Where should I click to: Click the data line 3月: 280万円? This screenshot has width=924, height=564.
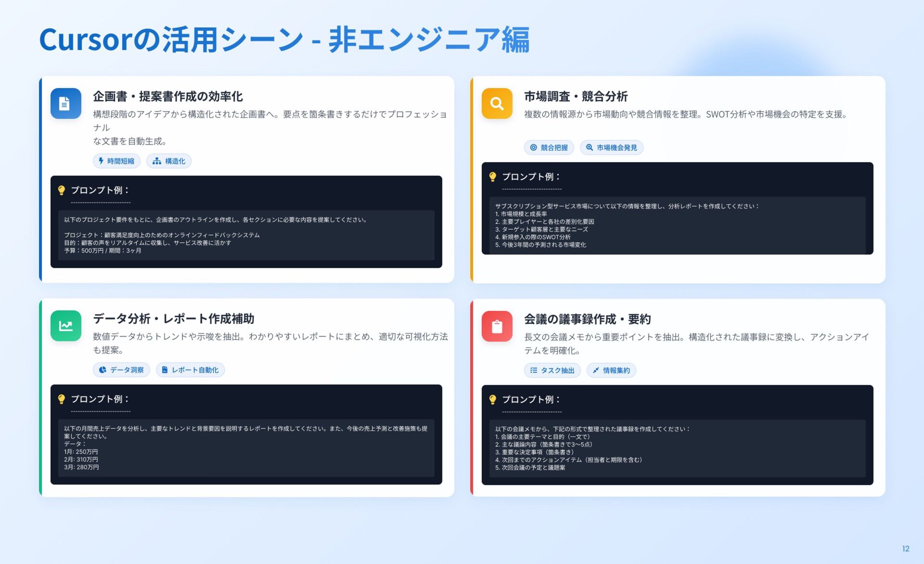[x=81, y=467]
